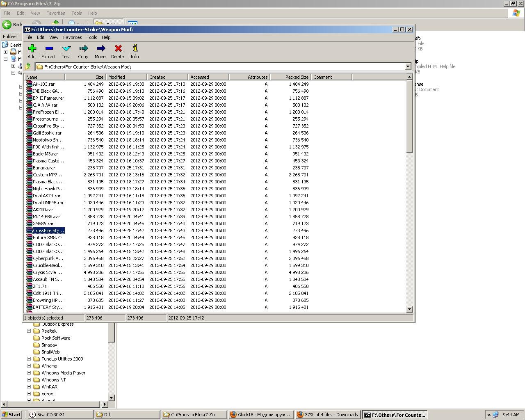Click the archive icon next to AK-103.rar
Screen dimensions: 525x420
(29, 84)
